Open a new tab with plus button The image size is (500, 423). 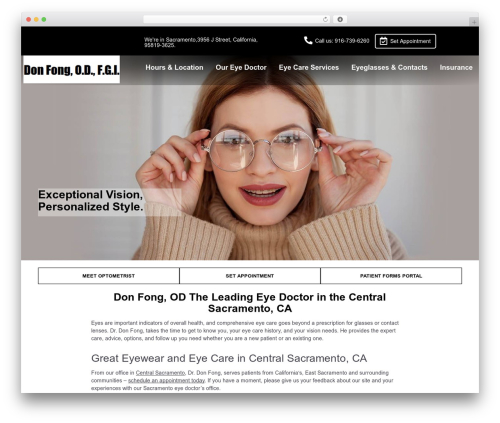coord(474,22)
